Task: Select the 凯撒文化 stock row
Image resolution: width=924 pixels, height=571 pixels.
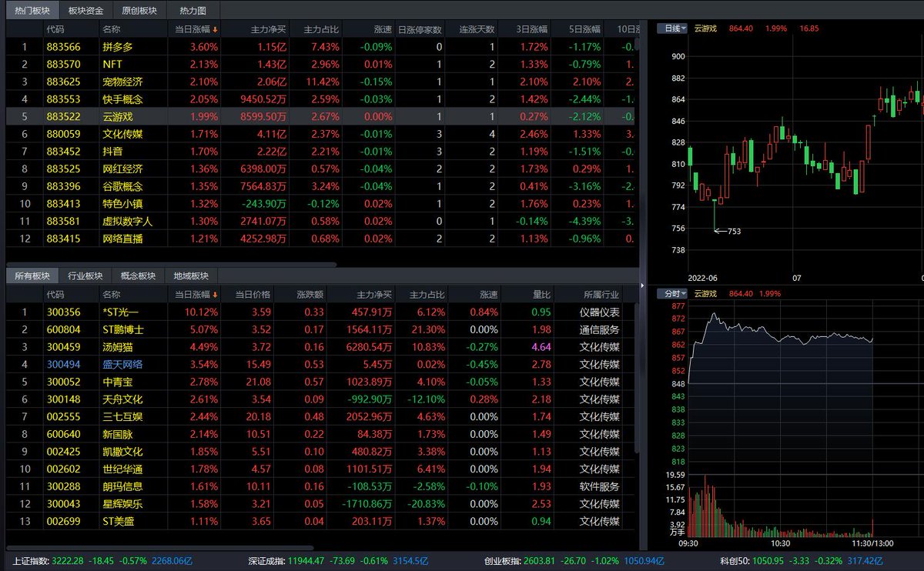Action: pyautogui.click(x=320, y=452)
